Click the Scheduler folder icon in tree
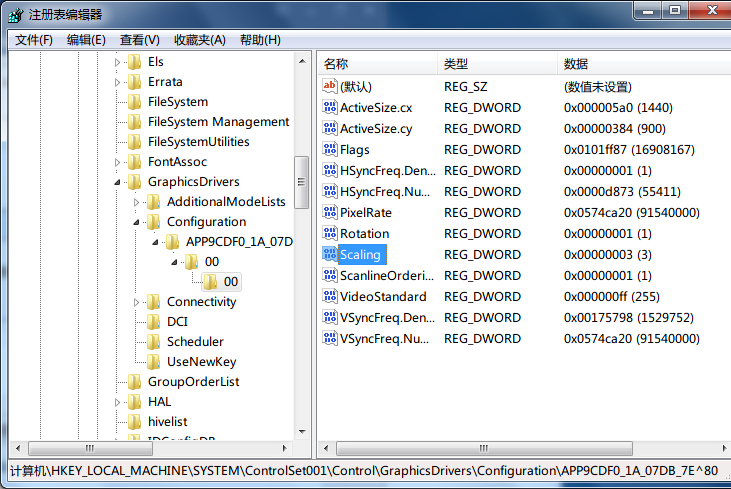 point(154,342)
